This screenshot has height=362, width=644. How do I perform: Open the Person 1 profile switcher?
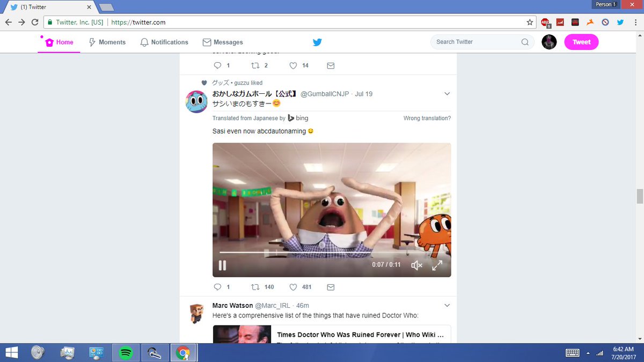coord(606,4)
